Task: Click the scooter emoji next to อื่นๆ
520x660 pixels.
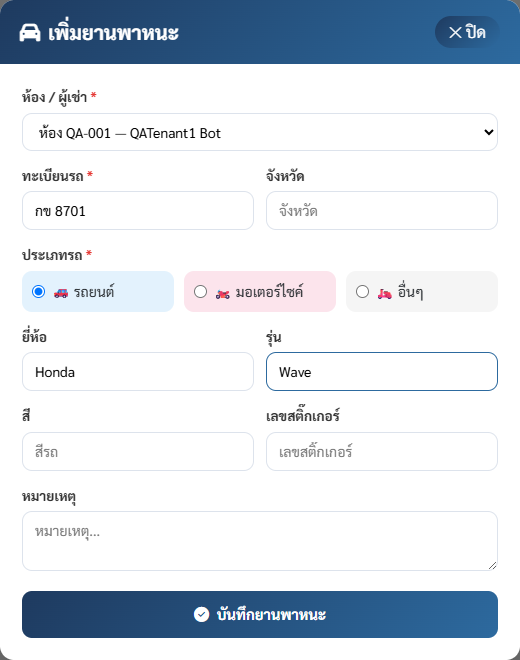Action: [384, 293]
